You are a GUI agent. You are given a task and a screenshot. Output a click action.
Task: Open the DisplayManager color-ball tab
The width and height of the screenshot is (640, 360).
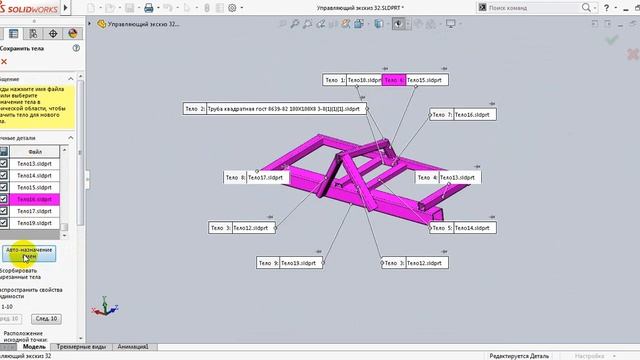pos(73,33)
